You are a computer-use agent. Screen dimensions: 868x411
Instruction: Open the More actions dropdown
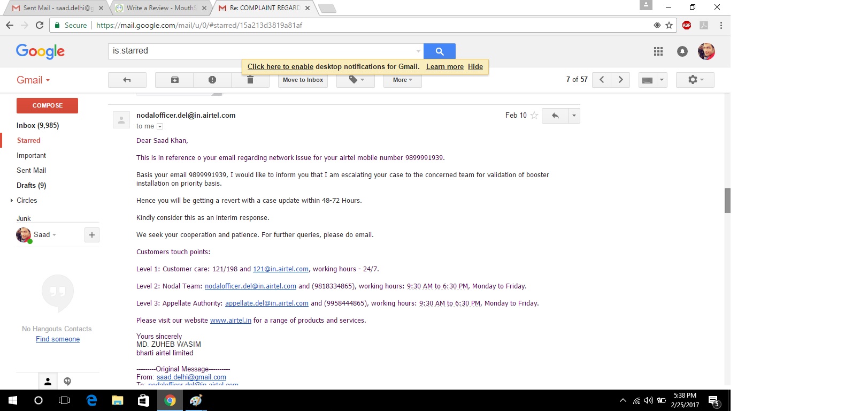pos(402,80)
